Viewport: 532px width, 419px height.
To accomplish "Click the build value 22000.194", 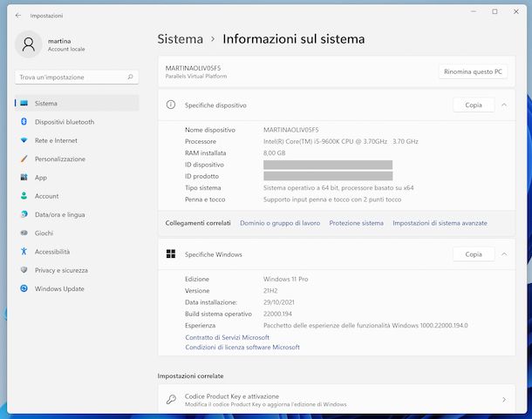I will click(277, 314).
